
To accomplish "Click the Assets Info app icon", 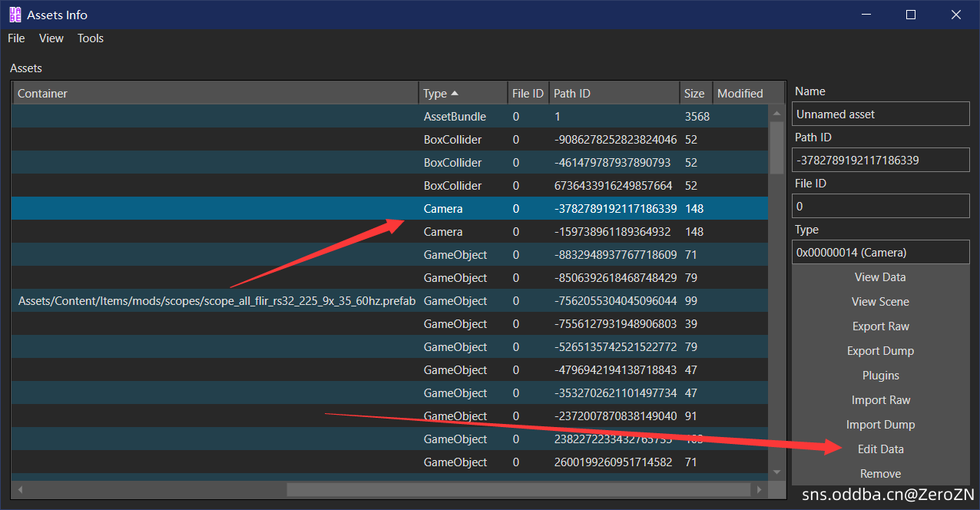I will (15, 15).
